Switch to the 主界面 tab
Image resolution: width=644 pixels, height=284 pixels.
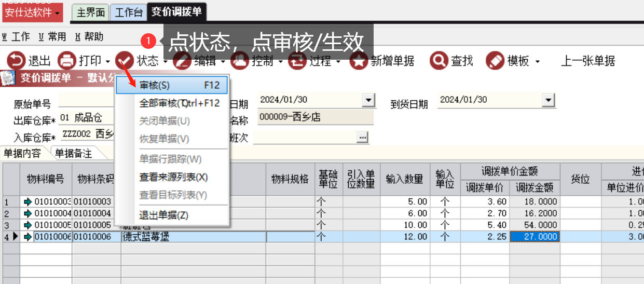click(x=91, y=12)
